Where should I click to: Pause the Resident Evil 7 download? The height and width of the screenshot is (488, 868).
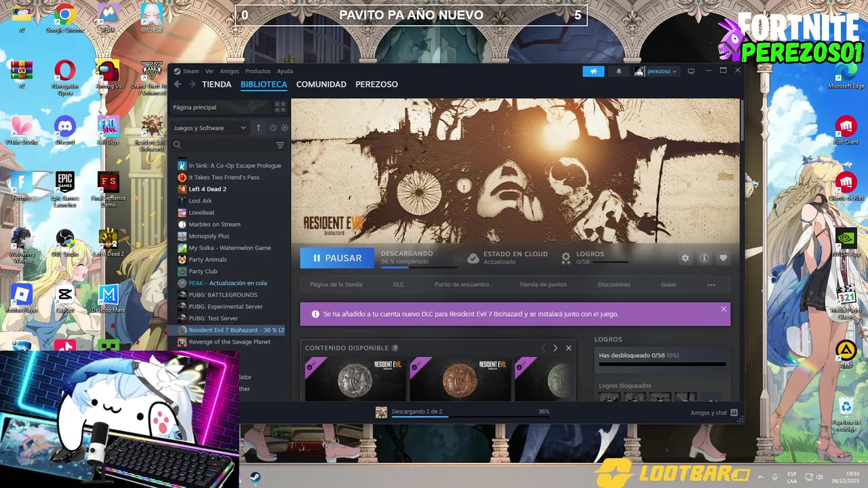tap(337, 258)
